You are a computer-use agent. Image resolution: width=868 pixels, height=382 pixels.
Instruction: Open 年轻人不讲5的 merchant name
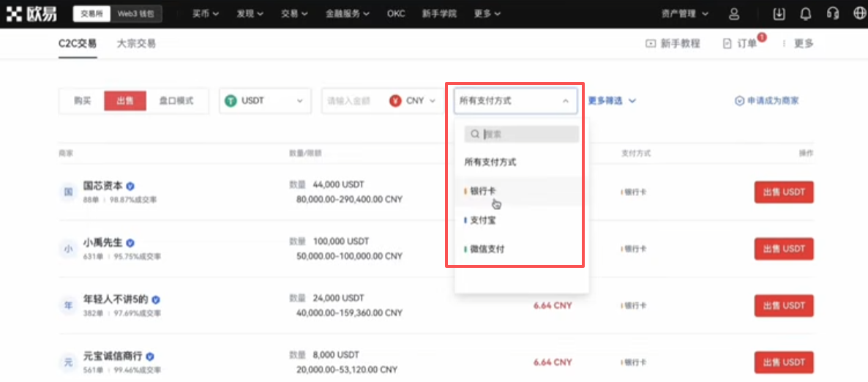tap(115, 299)
